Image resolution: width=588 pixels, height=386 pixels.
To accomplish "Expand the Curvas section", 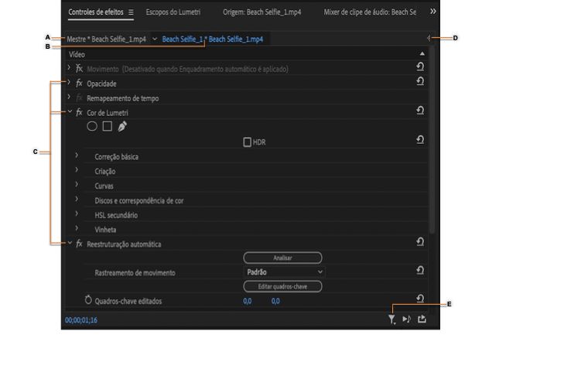I will coord(77,184).
